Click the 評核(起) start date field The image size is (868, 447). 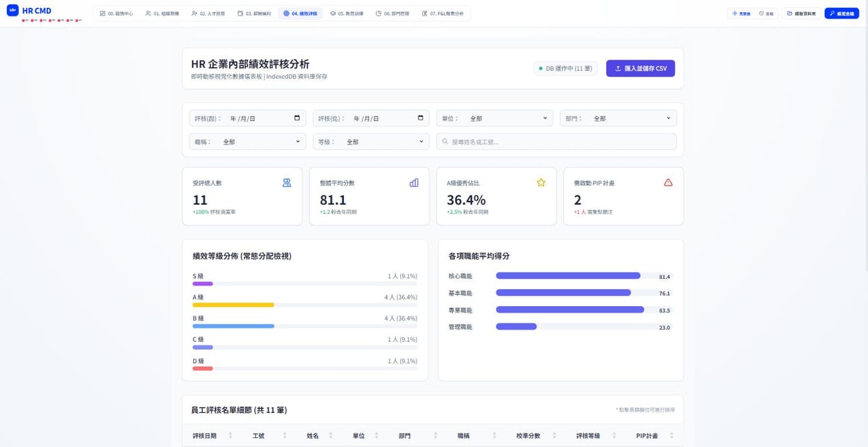248,118
